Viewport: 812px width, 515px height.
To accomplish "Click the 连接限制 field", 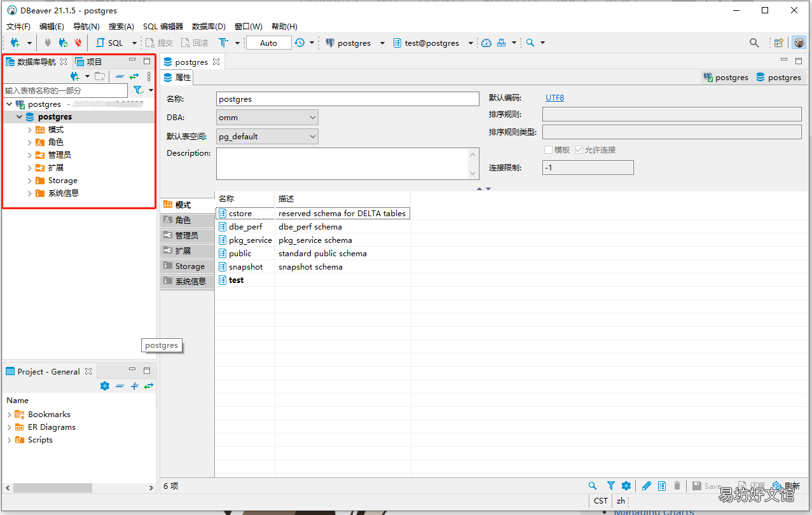I will click(588, 168).
